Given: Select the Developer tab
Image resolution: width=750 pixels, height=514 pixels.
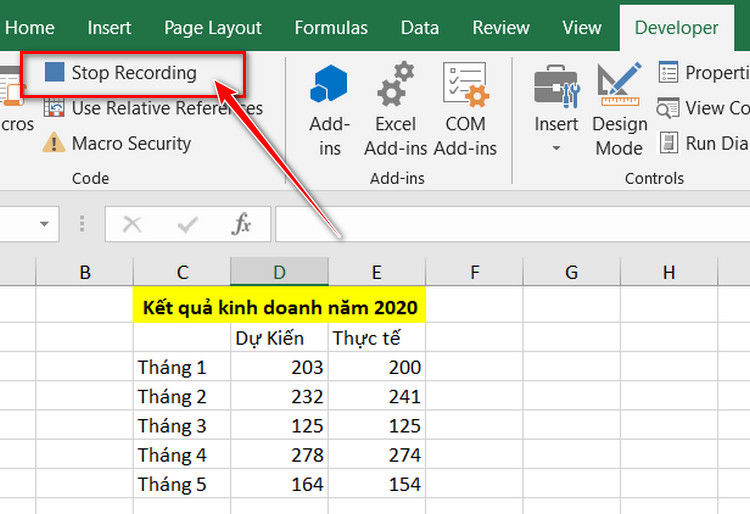Looking at the screenshot, I should (676, 28).
